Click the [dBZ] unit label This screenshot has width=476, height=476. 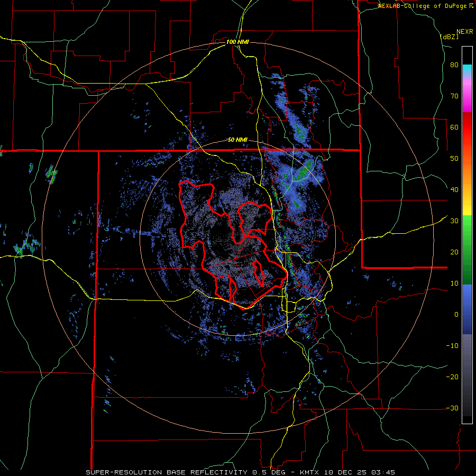click(x=449, y=36)
